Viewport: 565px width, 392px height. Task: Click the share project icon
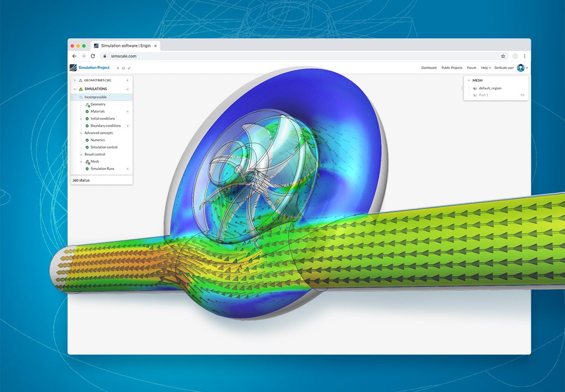(118, 68)
